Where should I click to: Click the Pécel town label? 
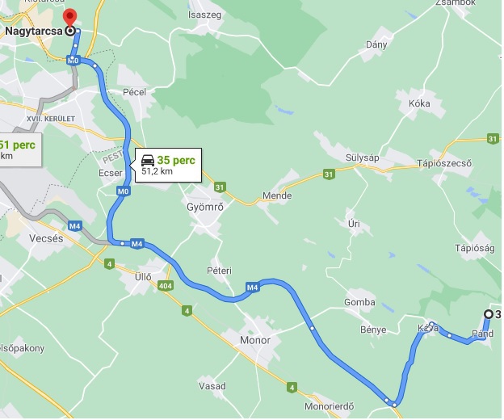134,92
